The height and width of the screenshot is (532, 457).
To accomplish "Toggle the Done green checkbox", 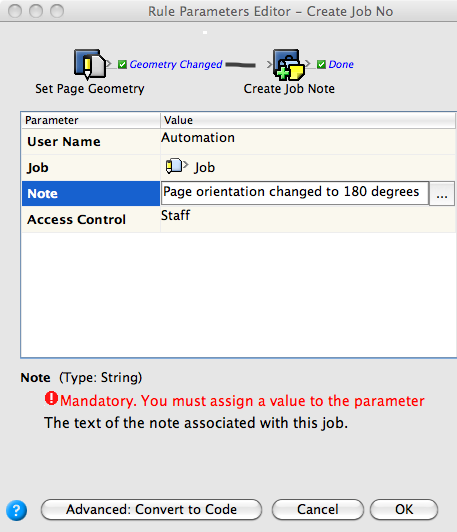I will pos(321,64).
